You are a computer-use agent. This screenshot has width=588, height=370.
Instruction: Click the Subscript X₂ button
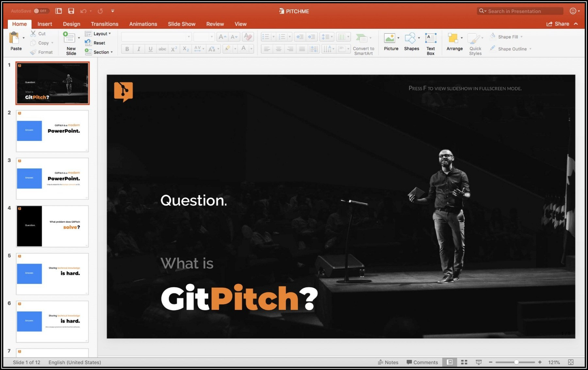pos(186,49)
